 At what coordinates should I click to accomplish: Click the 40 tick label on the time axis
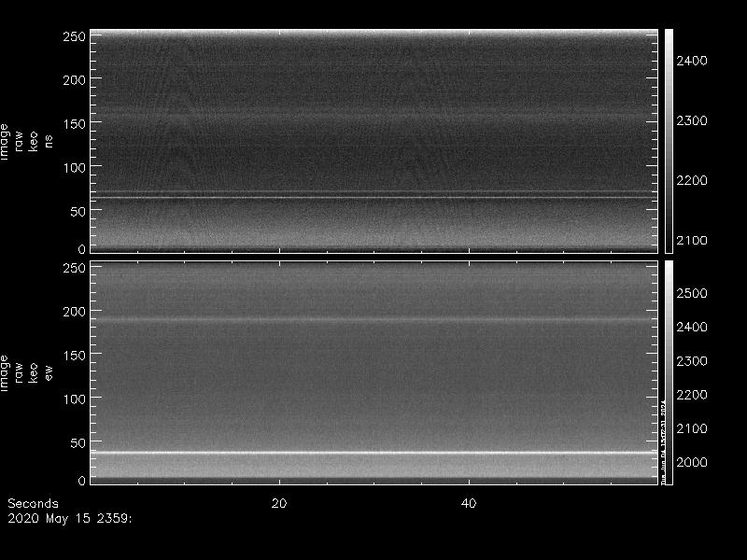coord(470,503)
